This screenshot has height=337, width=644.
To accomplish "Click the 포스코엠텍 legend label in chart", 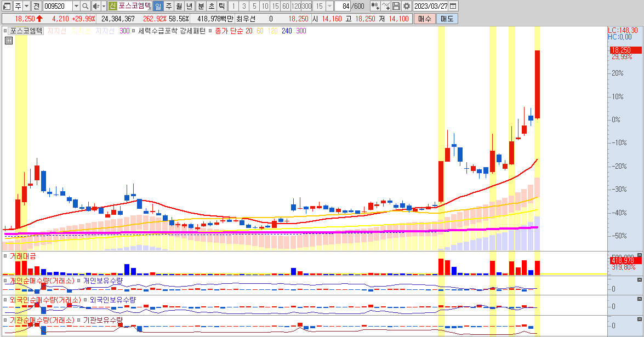I will [26, 31].
